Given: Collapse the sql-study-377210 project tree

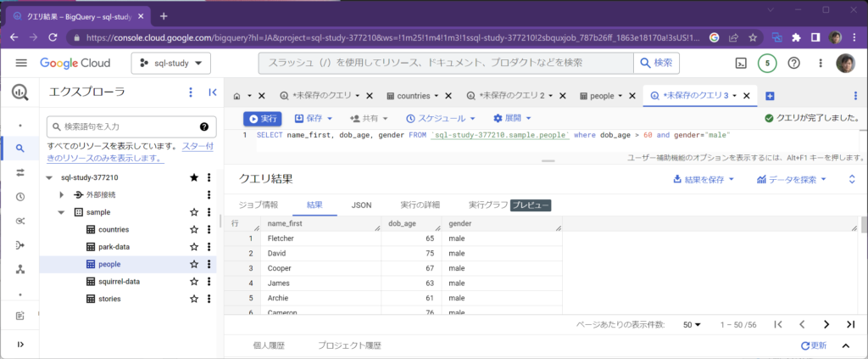Looking at the screenshot, I should tap(49, 178).
